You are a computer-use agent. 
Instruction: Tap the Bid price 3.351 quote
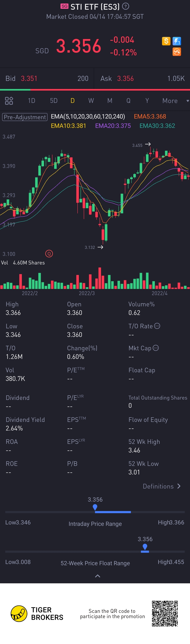pyautogui.click(x=29, y=78)
